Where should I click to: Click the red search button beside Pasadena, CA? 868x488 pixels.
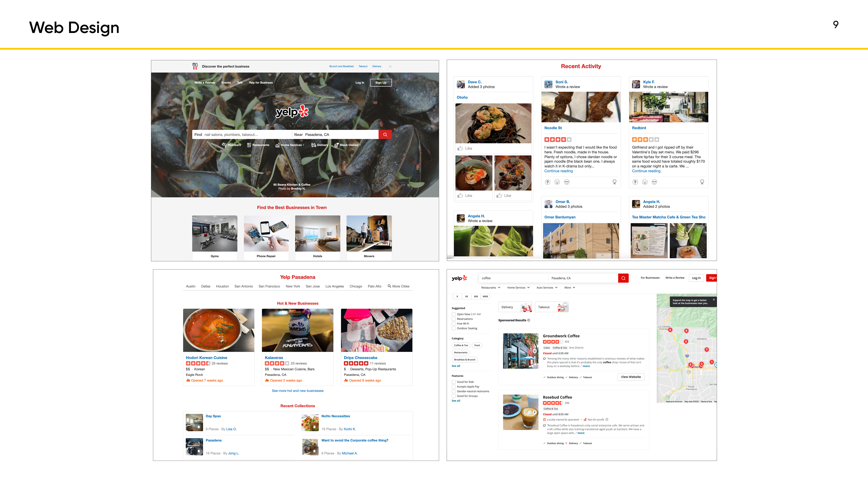[x=385, y=134]
